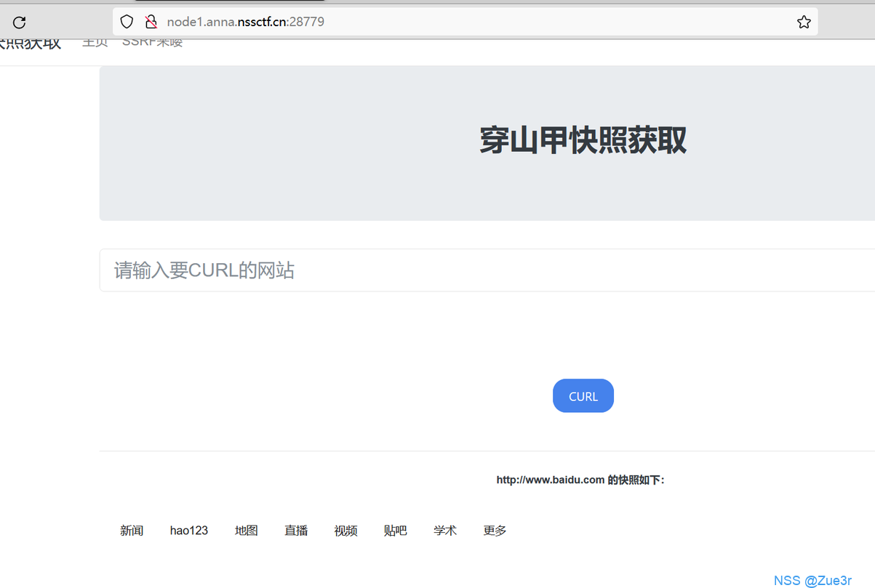The height and width of the screenshot is (588, 875).
Task: Open the SSRF navigation link
Action: tap(152, 43)
